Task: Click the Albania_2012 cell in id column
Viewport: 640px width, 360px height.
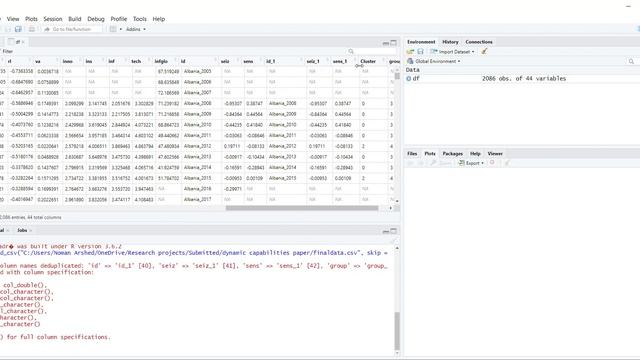Action: [198, 146]
